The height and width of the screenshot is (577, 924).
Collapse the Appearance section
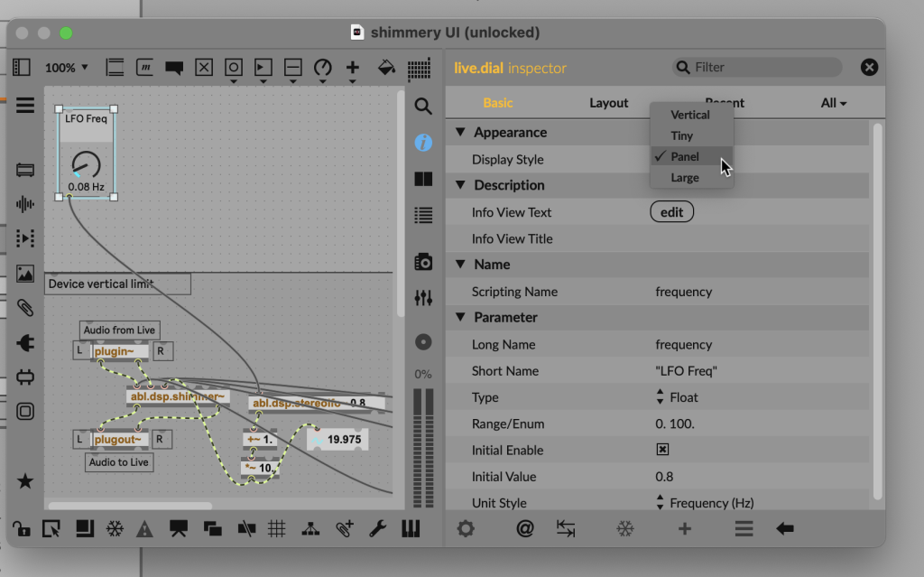461,133
